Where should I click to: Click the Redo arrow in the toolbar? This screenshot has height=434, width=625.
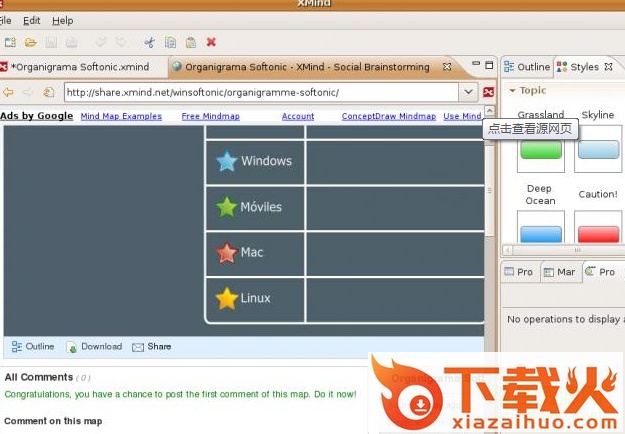(121, 42)
